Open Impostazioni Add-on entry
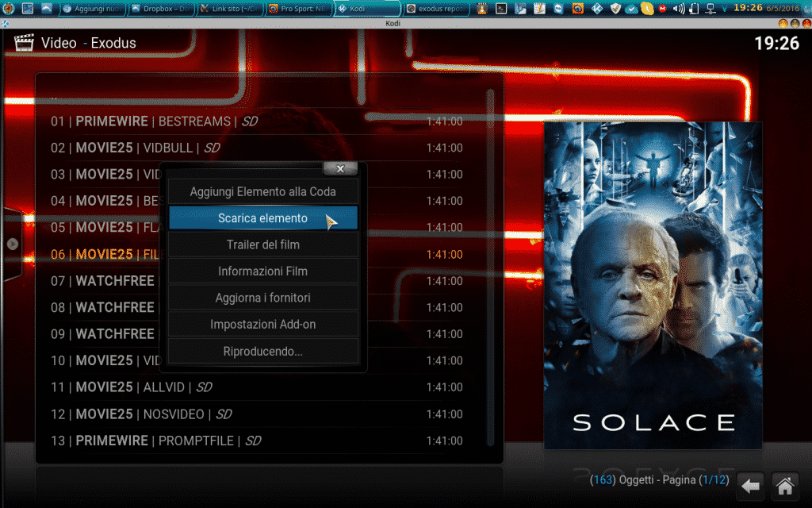This screenshot has width=812, height=508. 263,325
